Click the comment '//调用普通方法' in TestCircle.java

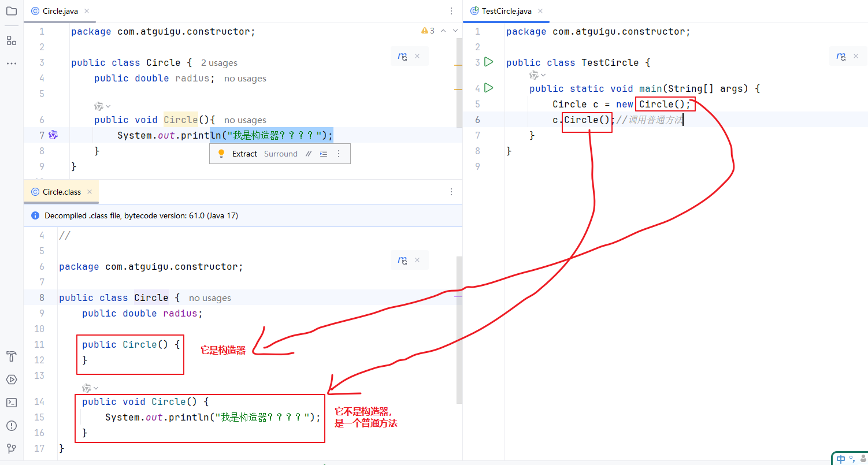[x=650, y=120]
